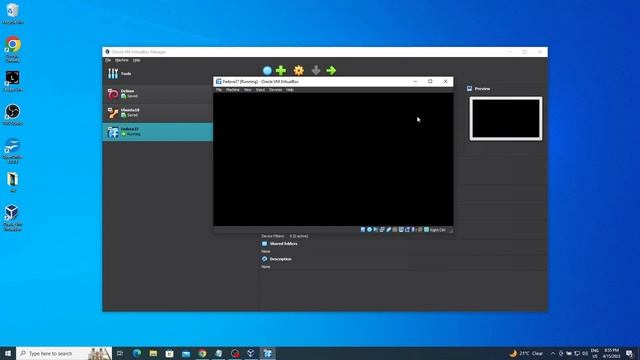
Task: Click the hard disk indicator in VM status bar
Action: (363, 230)
